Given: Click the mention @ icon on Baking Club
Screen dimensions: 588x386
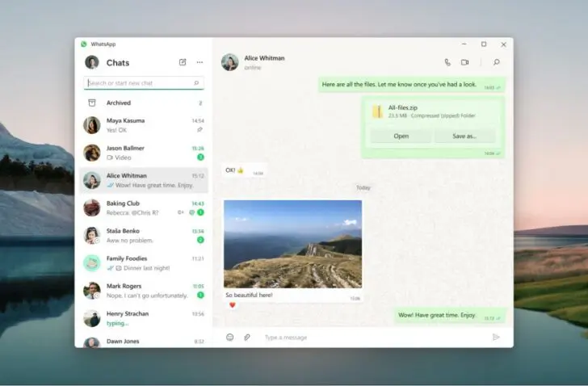Looking at the screenshot, I should coord(191,212).
